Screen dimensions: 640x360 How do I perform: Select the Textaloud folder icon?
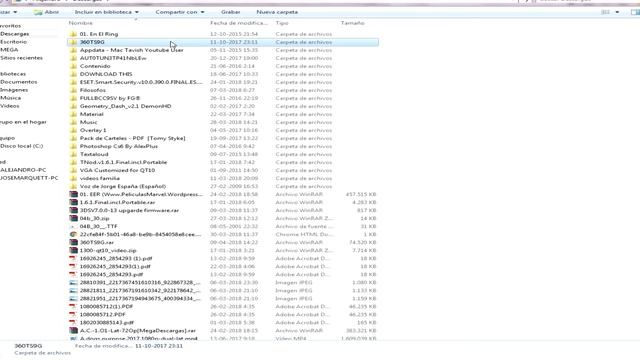73,154
